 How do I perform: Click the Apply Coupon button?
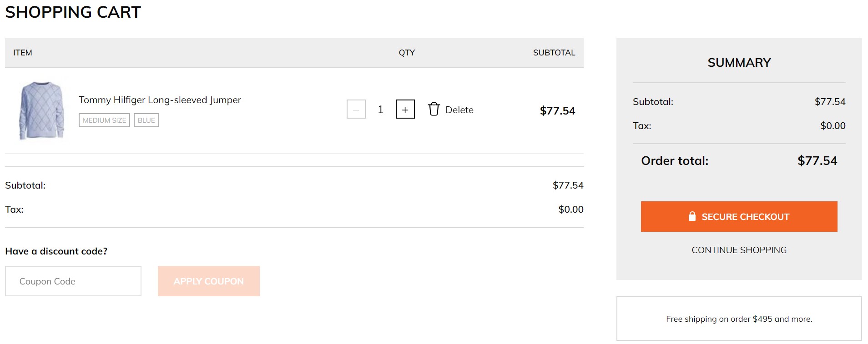pyautogui.click(x=209, y=281)
